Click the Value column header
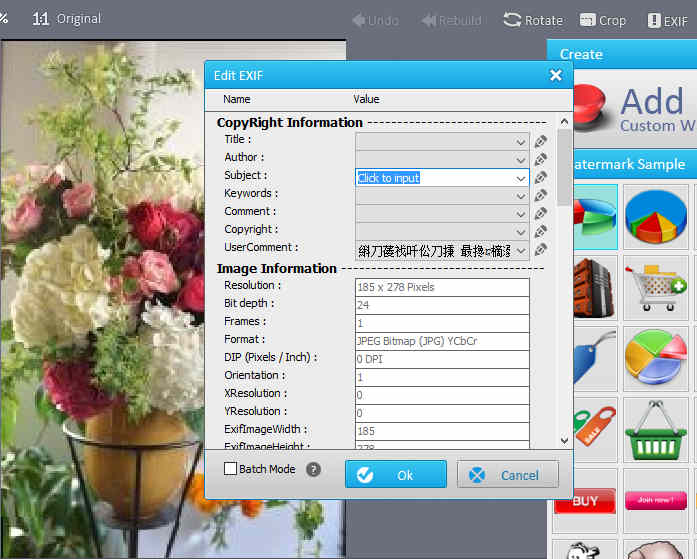This screenshot has width=697, height=559. [366, 99]
